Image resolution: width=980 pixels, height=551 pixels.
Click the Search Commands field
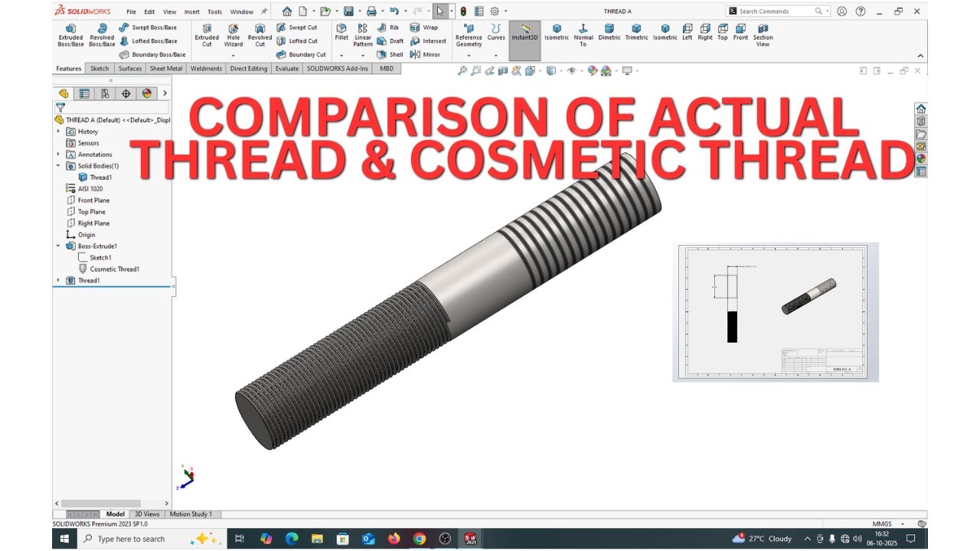pos(777,11)
